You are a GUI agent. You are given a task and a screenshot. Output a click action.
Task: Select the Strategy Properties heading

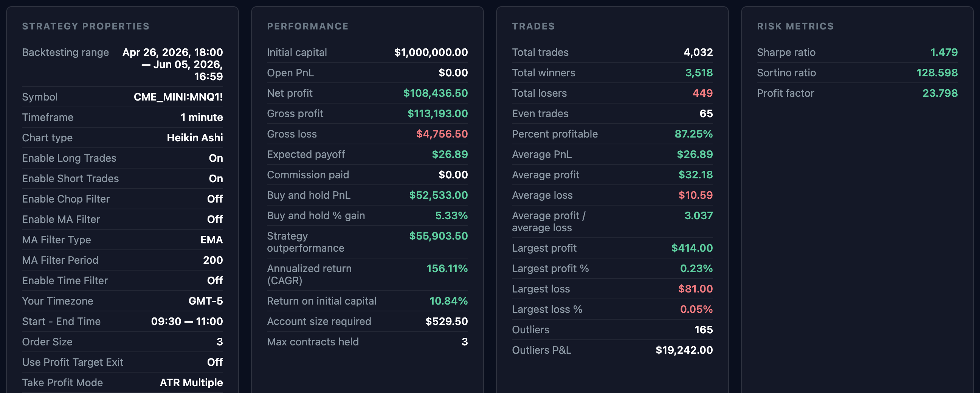coord(85,26)
